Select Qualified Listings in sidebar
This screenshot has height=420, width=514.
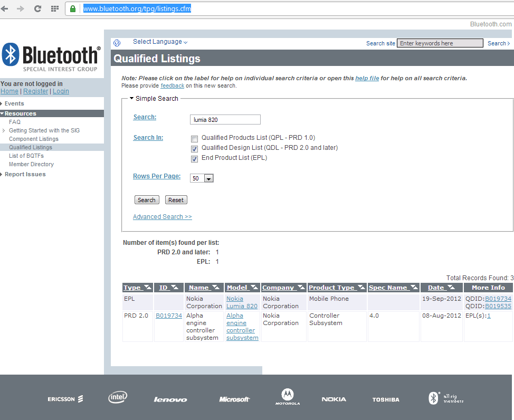31,147
